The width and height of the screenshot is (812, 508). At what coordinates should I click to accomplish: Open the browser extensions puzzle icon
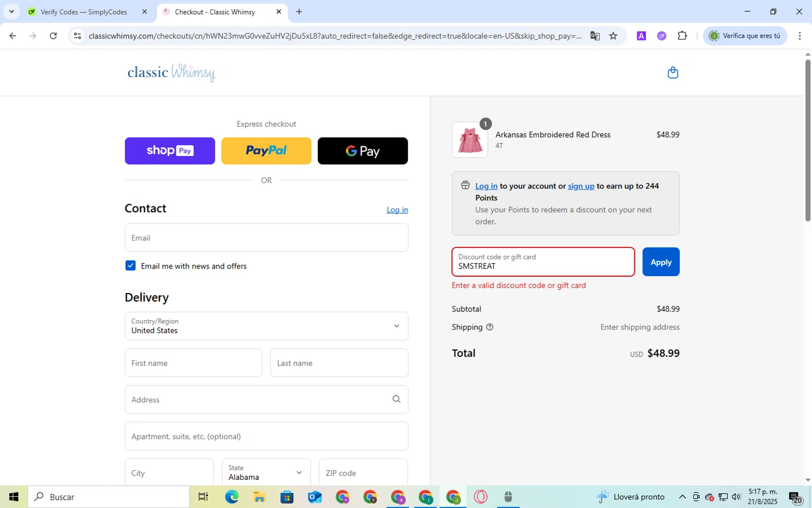point(682,36)
